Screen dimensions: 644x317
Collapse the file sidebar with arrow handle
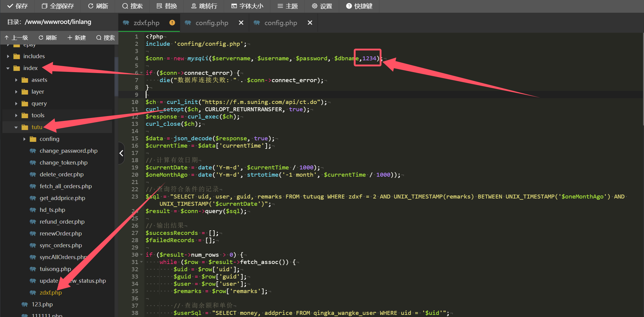[x=121, y=153]
